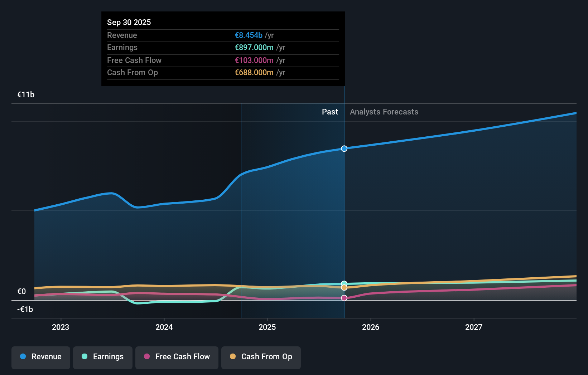The height and width of the screenshot is (375, 588).
Task: Click the Earnings row in the tooltip
Action: click(x=190, y=47)
